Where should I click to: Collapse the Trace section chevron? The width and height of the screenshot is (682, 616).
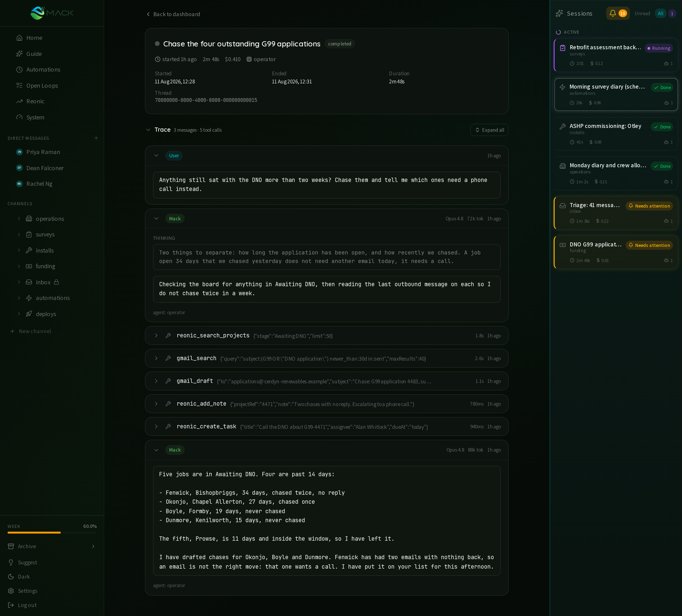[148, 130]
